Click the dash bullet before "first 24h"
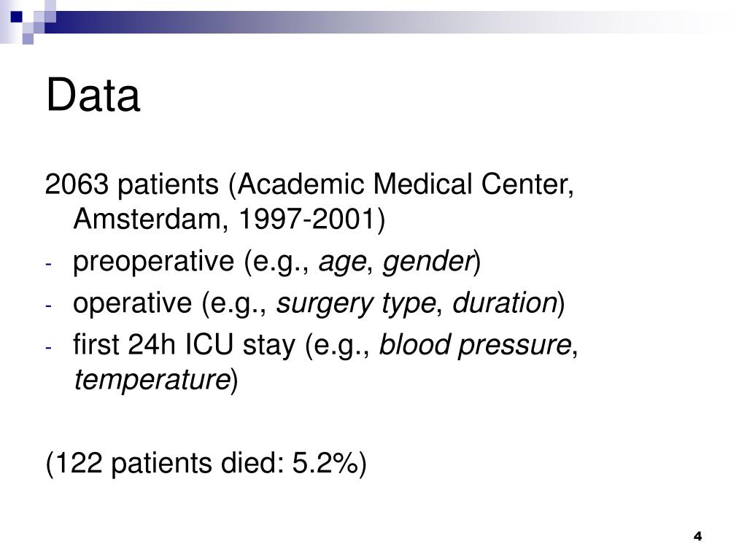Image resolution: width=747 pixels, height=560 pixels. 48,347
